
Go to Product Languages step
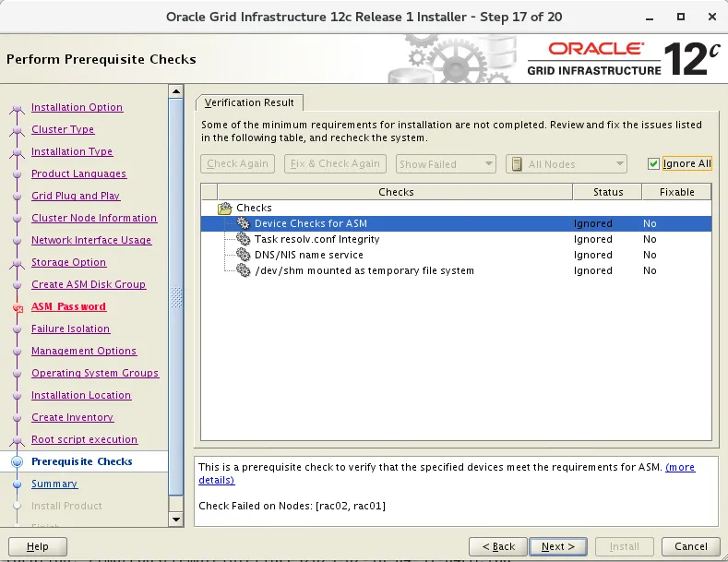[79, 173]
